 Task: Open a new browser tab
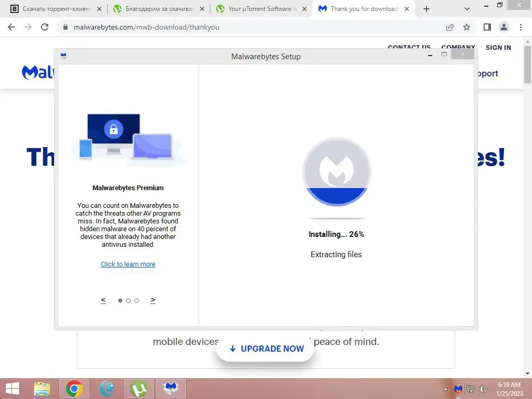(427, 9)
